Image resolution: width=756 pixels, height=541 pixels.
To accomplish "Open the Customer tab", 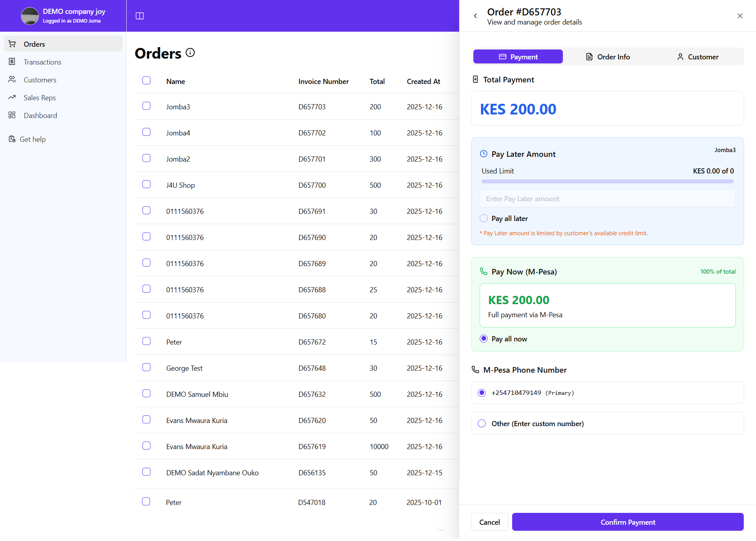I will [697, 57].
